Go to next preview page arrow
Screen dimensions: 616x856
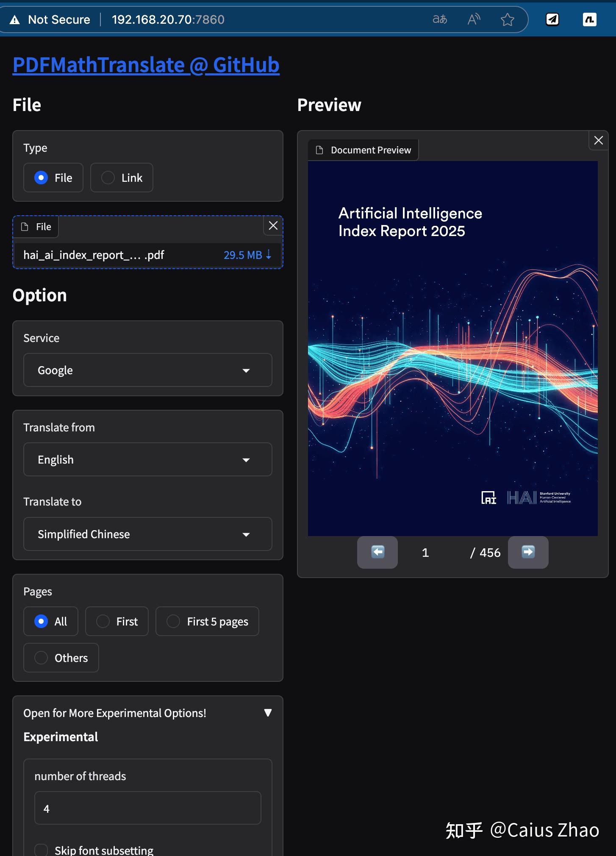528,552
